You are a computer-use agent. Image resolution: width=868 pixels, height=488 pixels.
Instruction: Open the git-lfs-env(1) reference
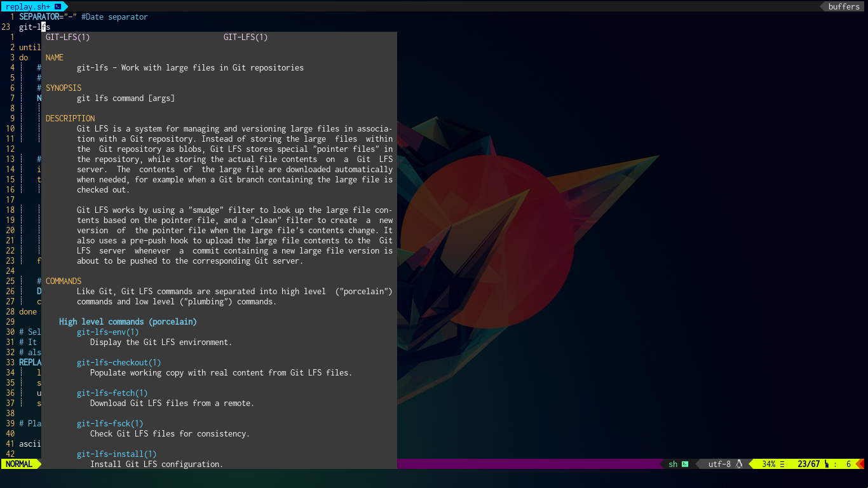tap(108, 332)
